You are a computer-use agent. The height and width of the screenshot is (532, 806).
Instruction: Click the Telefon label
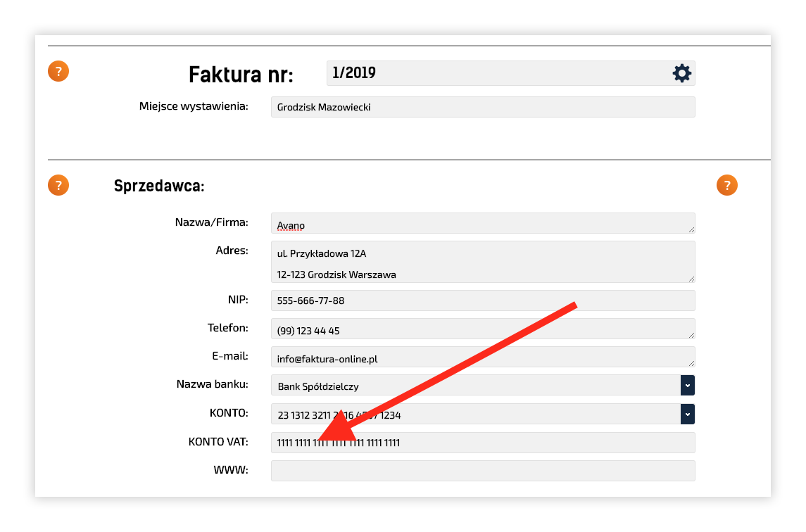coord(227,327)
